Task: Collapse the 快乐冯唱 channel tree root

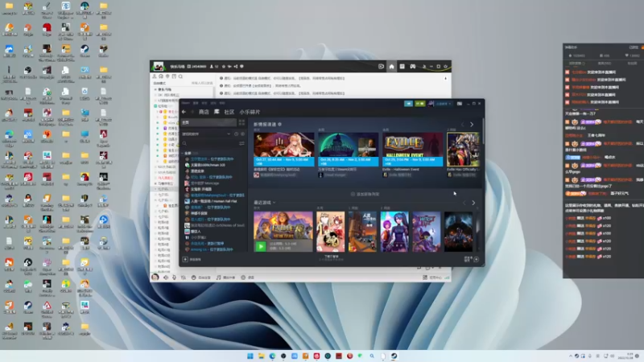Action: [155, 89]
